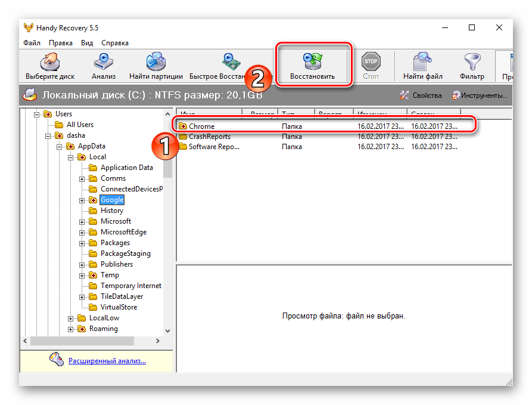The image size is (532, 405).
Task: Open the Справка menu
Action: (114, 43)
